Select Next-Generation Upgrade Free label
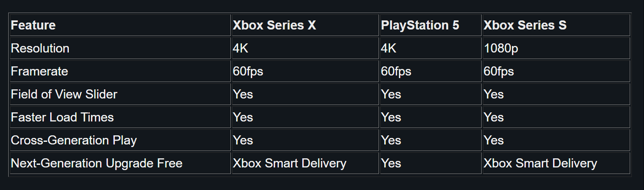Viewport: 644px width, 190px height. coord(97,163)
